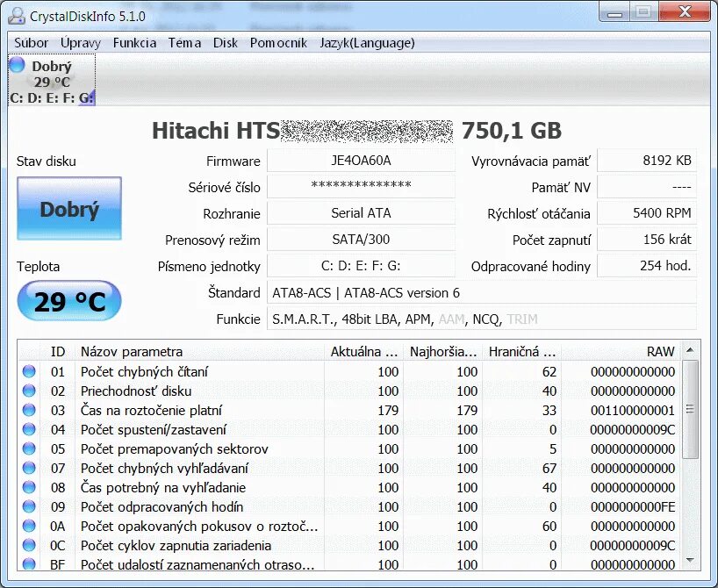Open the Funkcia menu

(134, 43)
